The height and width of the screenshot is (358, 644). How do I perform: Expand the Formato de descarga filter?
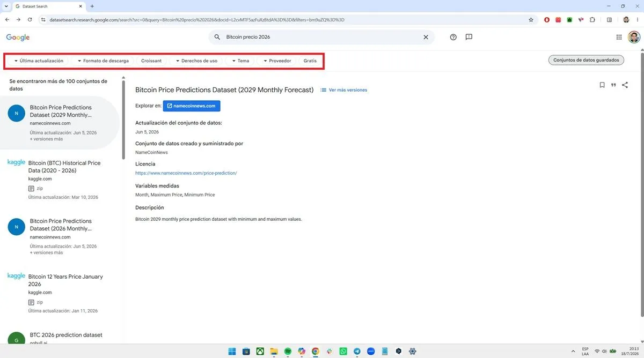point(103,61)
